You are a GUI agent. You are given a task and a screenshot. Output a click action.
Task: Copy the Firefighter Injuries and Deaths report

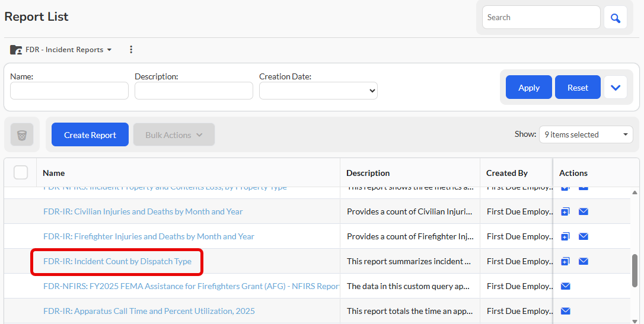point(565,237)
